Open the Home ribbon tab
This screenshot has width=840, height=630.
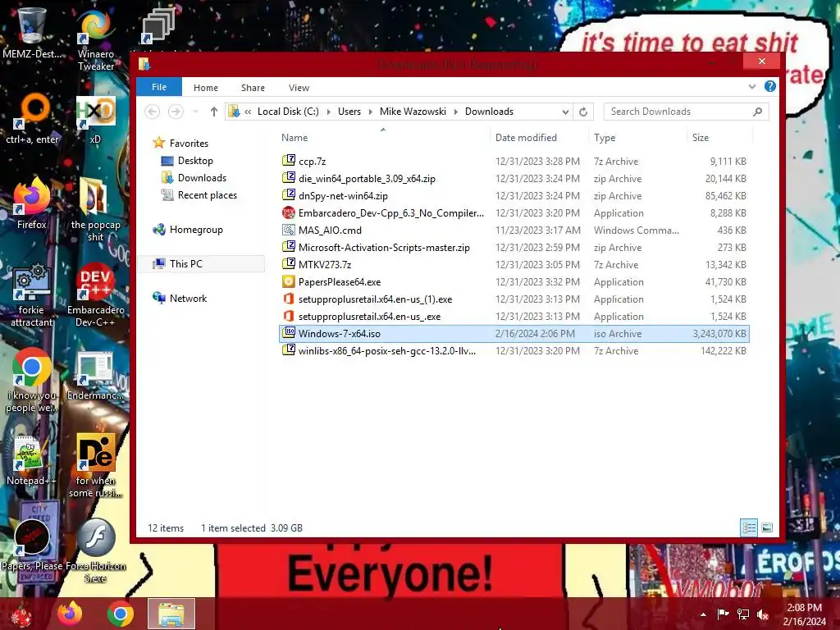tap(206, 87)
